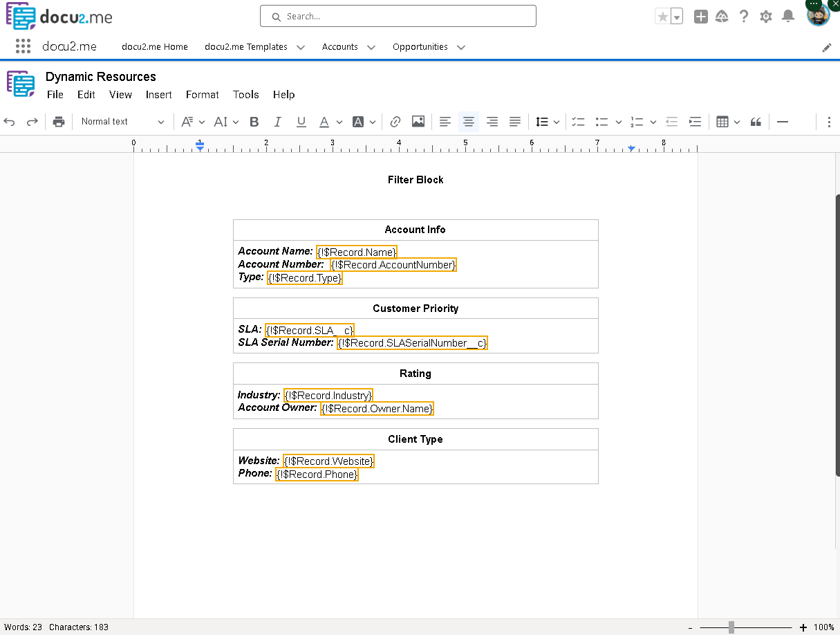Print the document

click(x=59, y=122)
